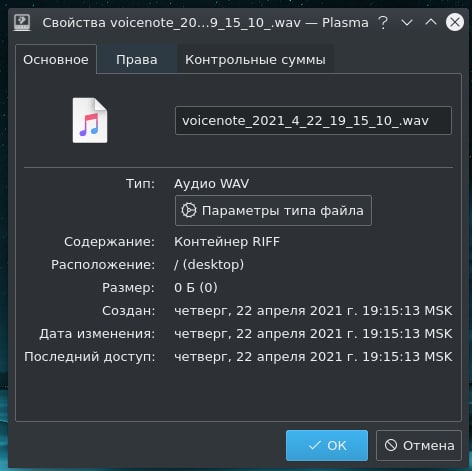Click the 'Содержание:' label
This screenshot has height=471, width=472.
(109, 242)
